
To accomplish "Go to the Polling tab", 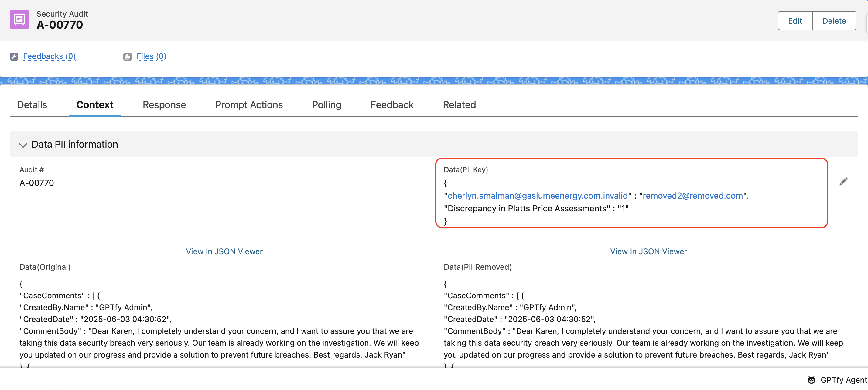I will (326, 105).
